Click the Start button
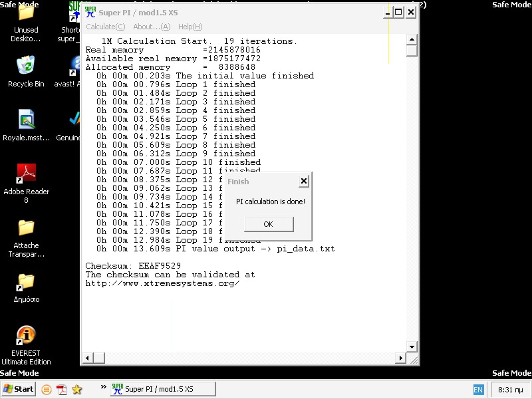532x399 pixels. click(19, 389)
